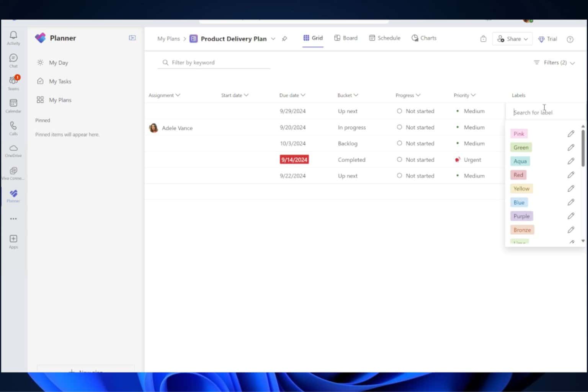Open the Trial button
The width and height of the screenshot is (588, 392).
click(x=547, y=39)
